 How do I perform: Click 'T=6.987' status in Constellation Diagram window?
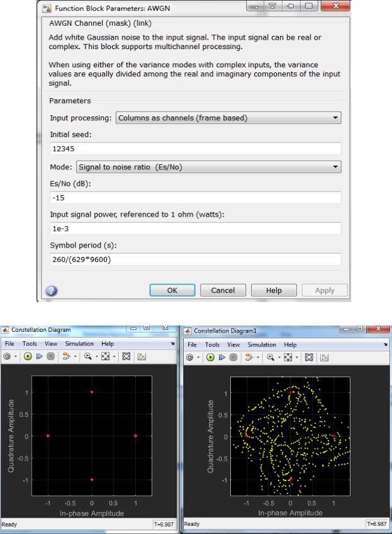point(164,525)
